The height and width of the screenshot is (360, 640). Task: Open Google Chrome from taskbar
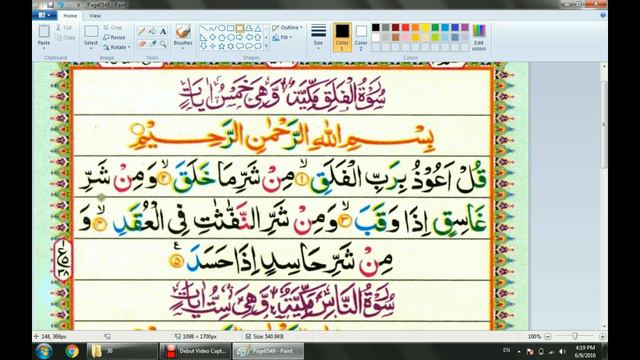(x=72, y=351)
